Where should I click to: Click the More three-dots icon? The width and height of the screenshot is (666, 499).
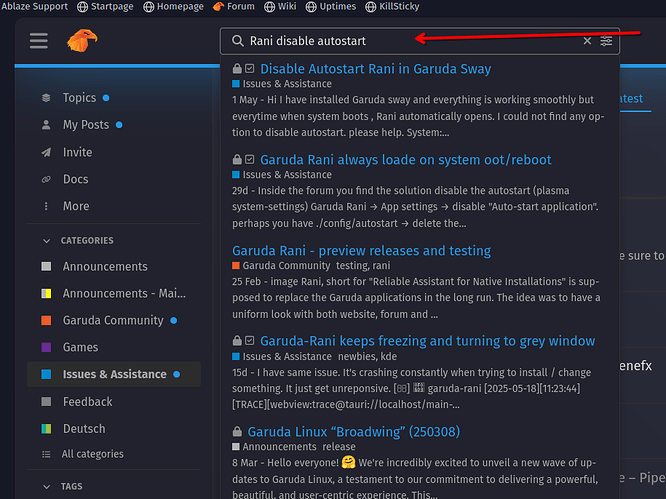click(46, 206)
